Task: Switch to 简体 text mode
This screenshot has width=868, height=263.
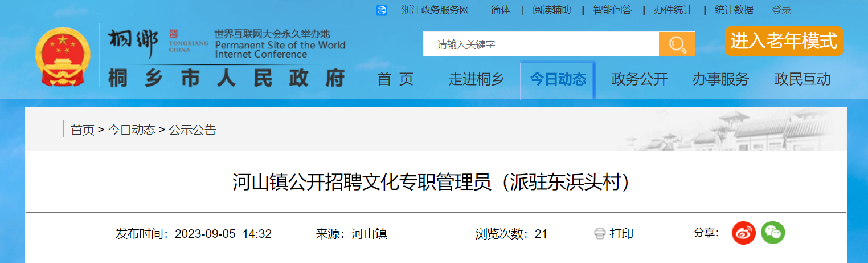Action: tap(501, 10)
